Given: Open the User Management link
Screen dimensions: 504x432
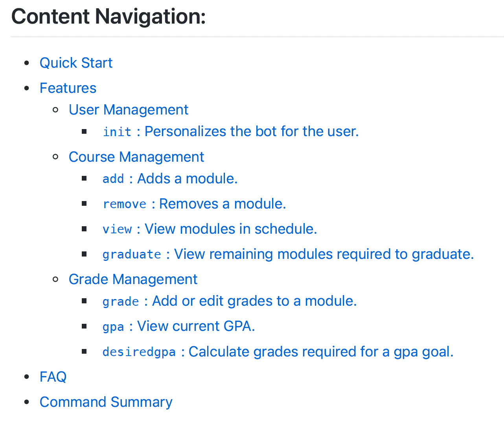Looking at the screenshot, I should pyautogui.click(x=128, y=110).
